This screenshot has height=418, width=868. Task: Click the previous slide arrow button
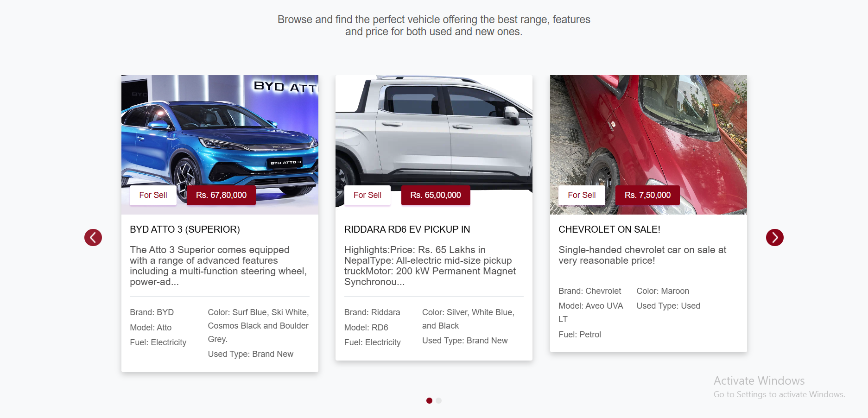(x=93, y=237)
